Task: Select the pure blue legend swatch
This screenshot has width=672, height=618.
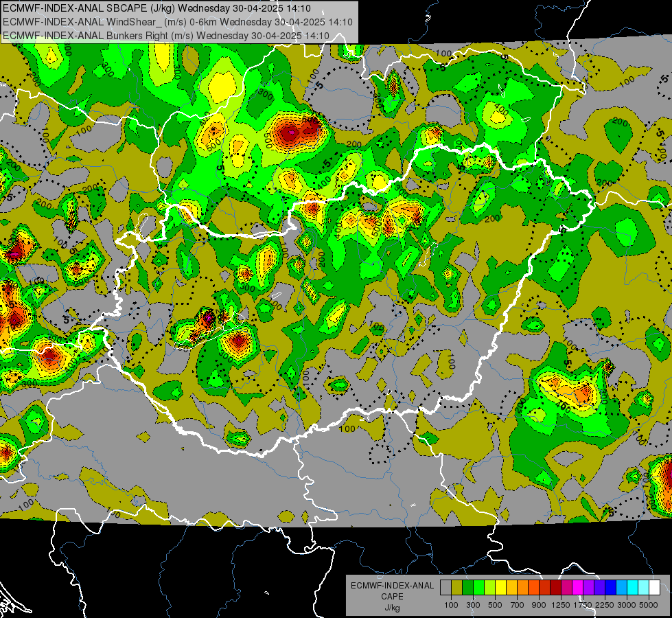Action: click(610, 588)
